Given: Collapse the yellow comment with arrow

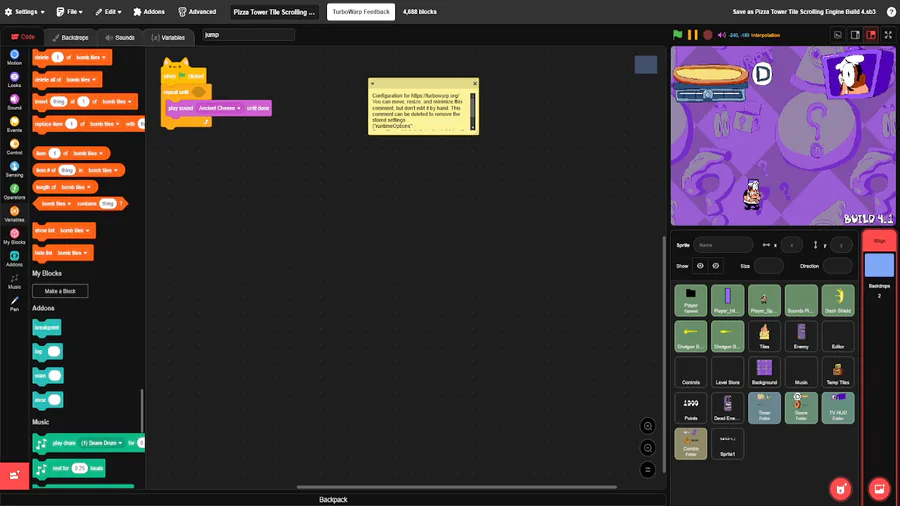Looking at the screenshot, I should point(373,84).
